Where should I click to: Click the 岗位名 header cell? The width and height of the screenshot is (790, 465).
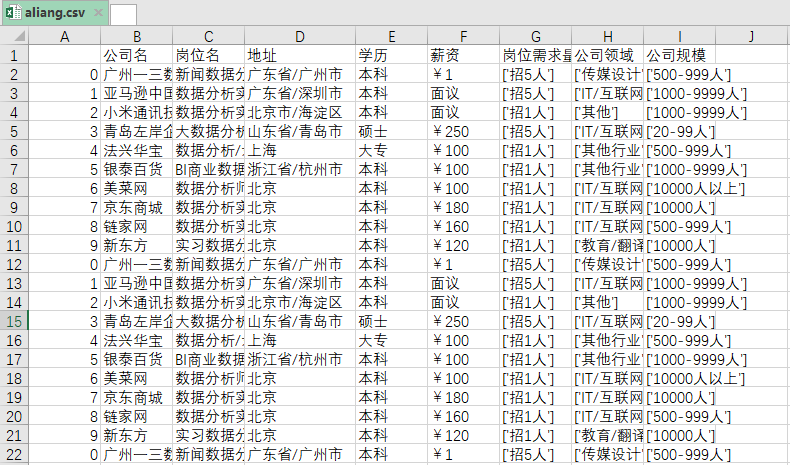point(209,55)
